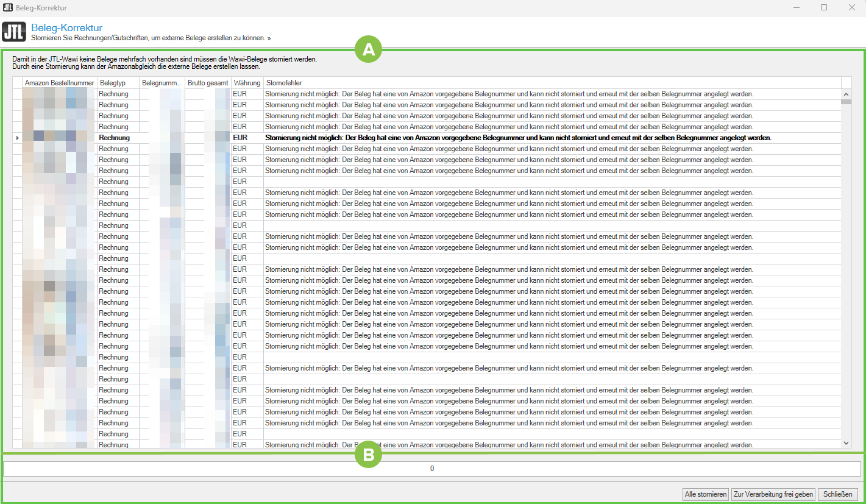Viewport: 866px width, 504px height.
Task: Click the Brutto gesamt column header
Action: 208,83
